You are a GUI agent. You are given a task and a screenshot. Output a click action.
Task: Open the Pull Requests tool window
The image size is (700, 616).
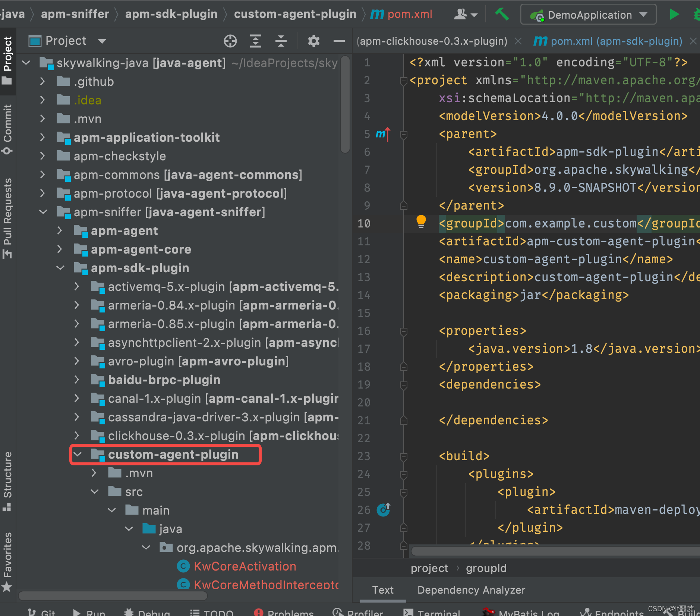(7, 219)
